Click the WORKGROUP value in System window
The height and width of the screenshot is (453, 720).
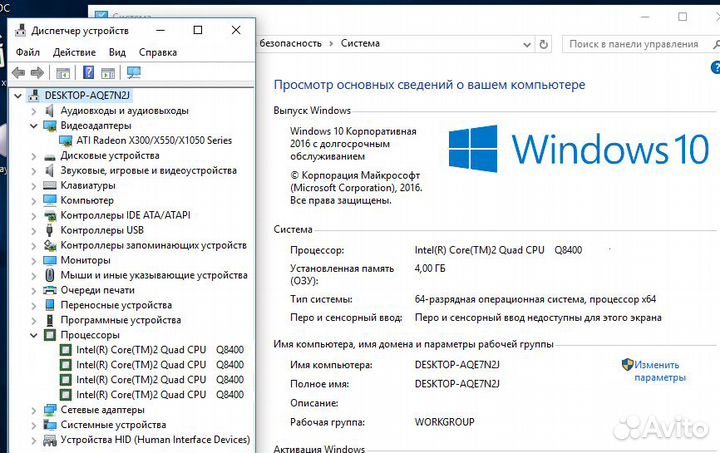[x=444, y=422]
